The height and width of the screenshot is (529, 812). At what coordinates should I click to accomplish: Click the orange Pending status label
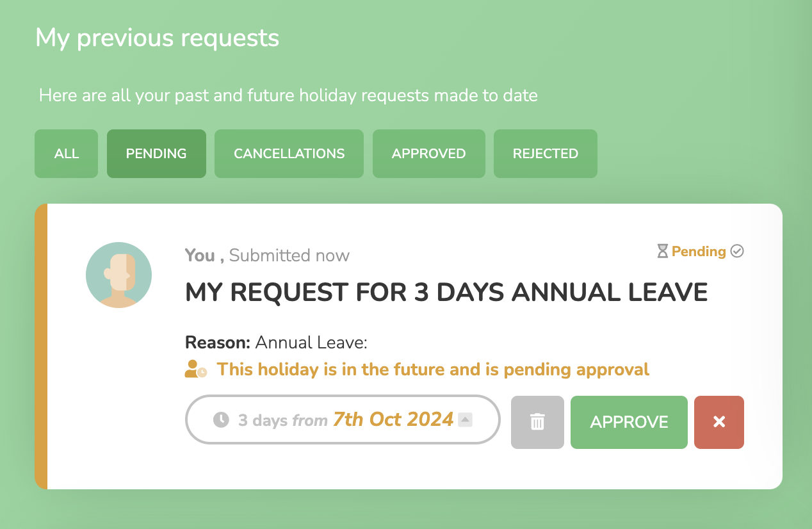click(x=699, y=252)
